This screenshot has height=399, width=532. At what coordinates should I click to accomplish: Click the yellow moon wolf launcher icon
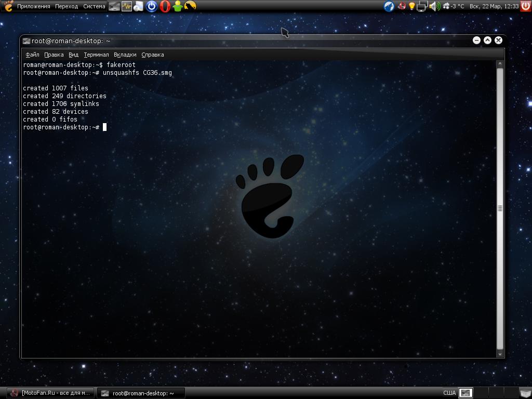[190, 6]
